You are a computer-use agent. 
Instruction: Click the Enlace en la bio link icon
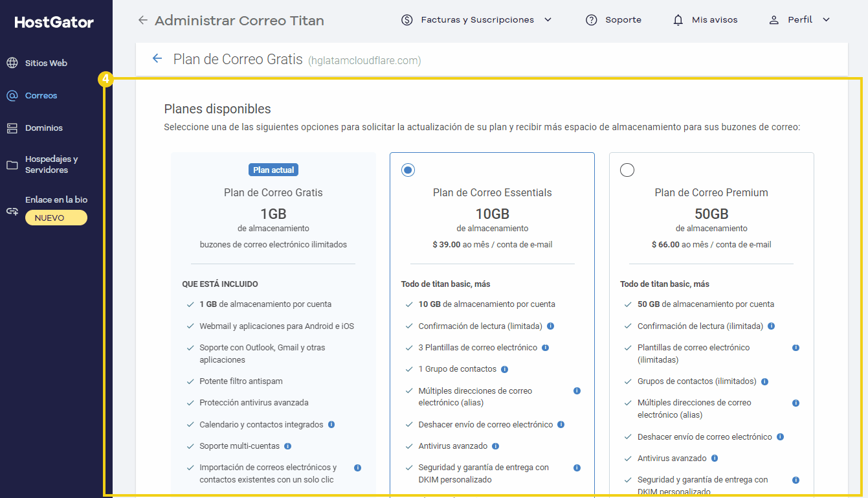coord(12,211)
